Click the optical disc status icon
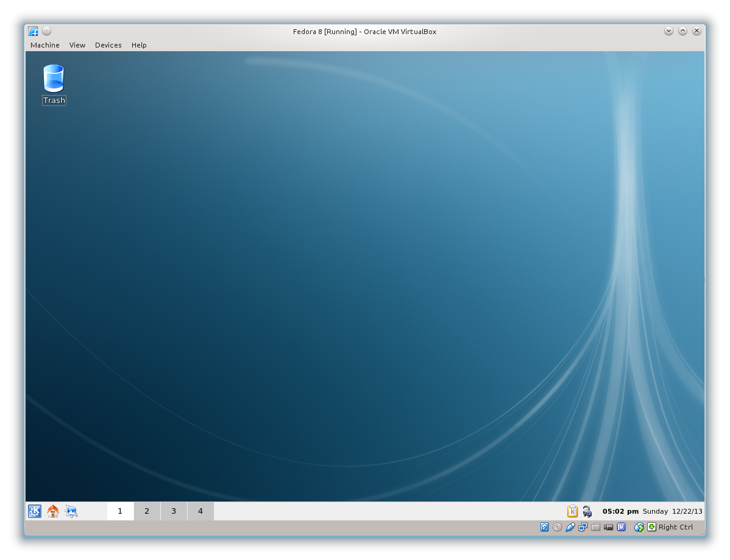Image resolution: width=730 pixels, height=560 pixels. [557, 527]
